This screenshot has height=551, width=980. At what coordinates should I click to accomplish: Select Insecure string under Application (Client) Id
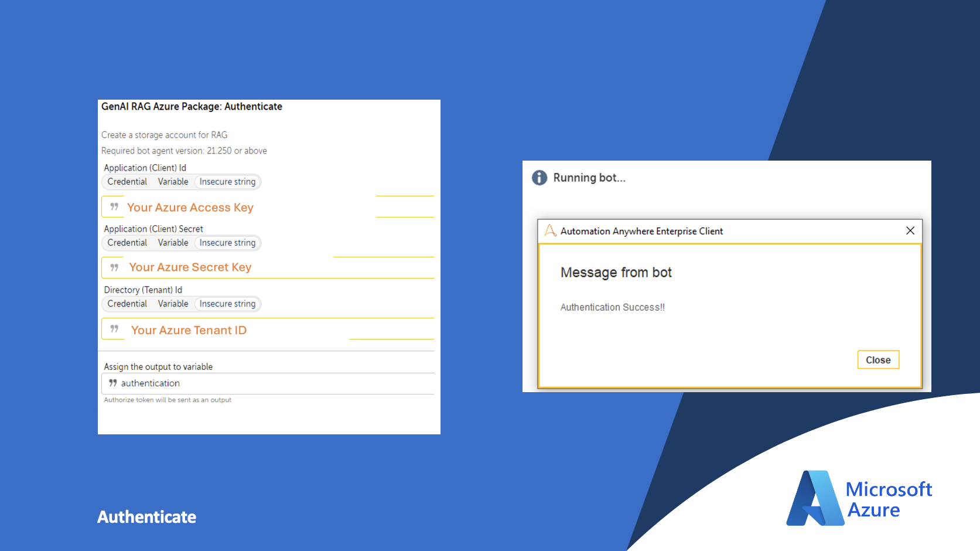click(227, 182)
